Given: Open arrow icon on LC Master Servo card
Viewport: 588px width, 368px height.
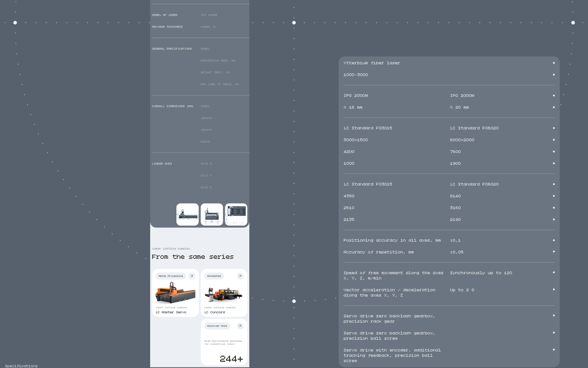Looking at the screenshot, I should (192, 276).
